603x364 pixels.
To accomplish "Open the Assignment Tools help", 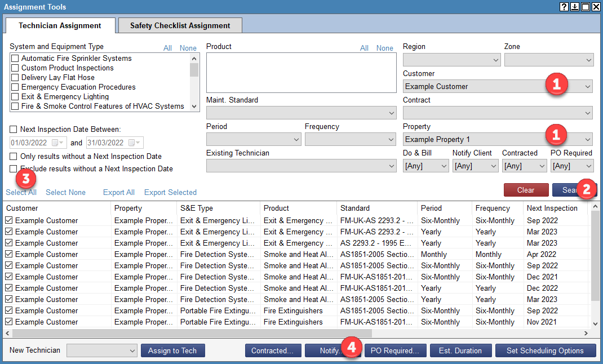I will point(564,7).
